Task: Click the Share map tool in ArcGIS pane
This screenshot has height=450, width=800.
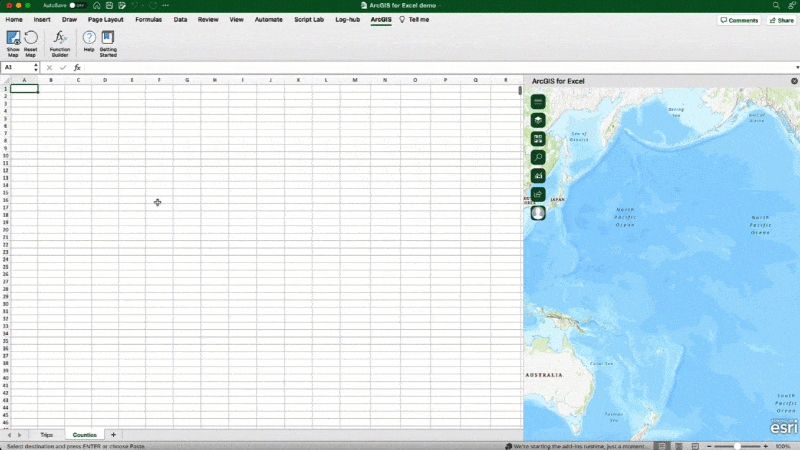Action: coord(538,194)
